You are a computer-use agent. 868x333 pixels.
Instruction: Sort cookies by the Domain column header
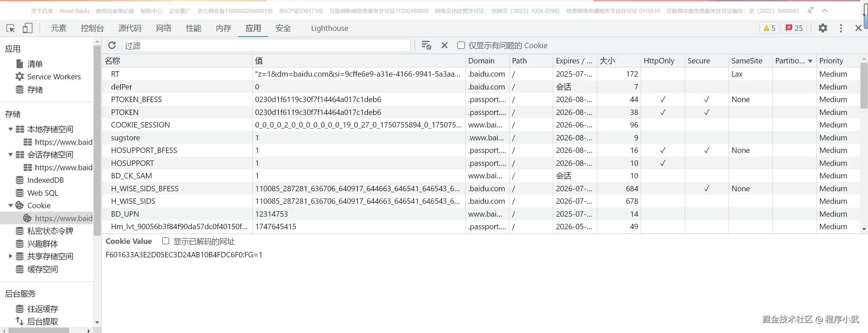click(x=487, y=61)
